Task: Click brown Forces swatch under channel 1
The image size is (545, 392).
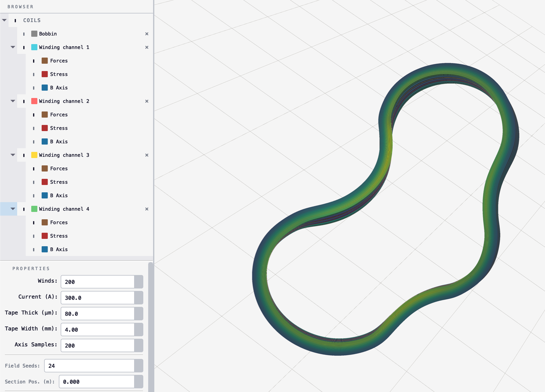Action: (x=45, y=61)
